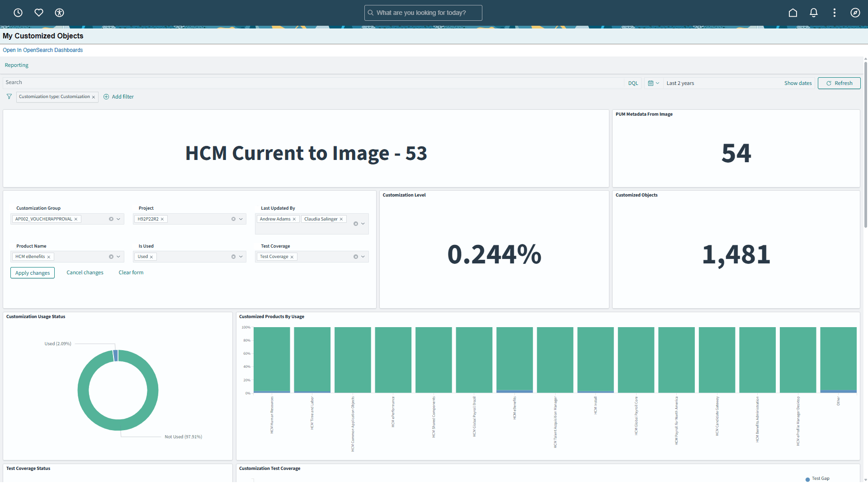The image size is (868, 488).
Task: Expand the Last Updated By dropdown
Action: pos(363,224)
